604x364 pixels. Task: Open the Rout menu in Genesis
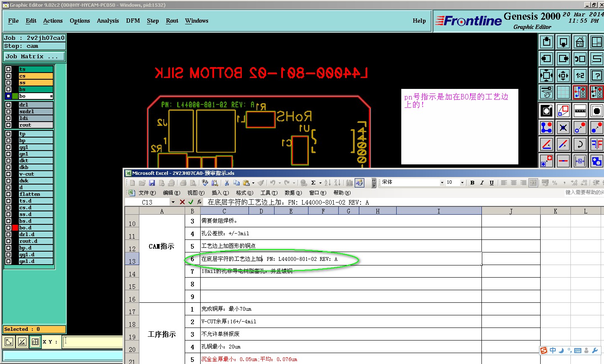coord(172,21)
